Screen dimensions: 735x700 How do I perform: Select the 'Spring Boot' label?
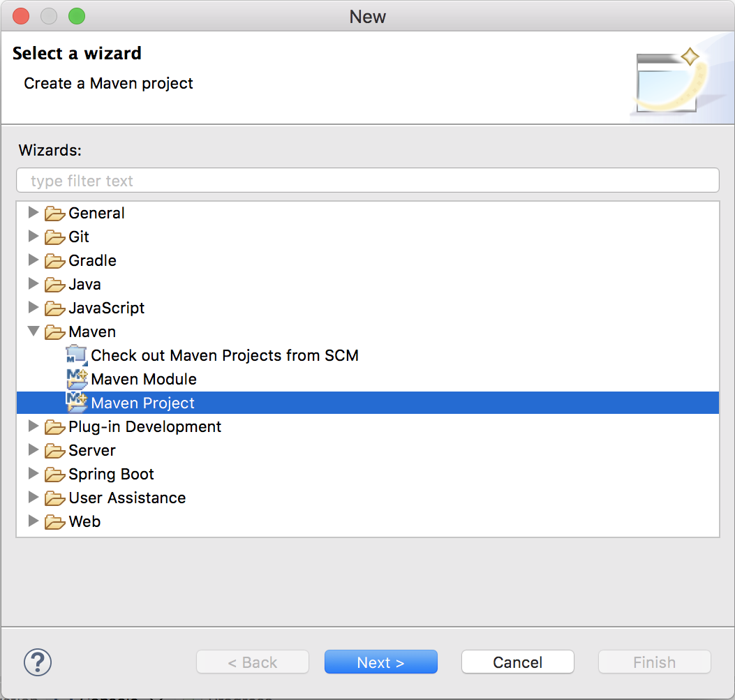tap(111, 474)
